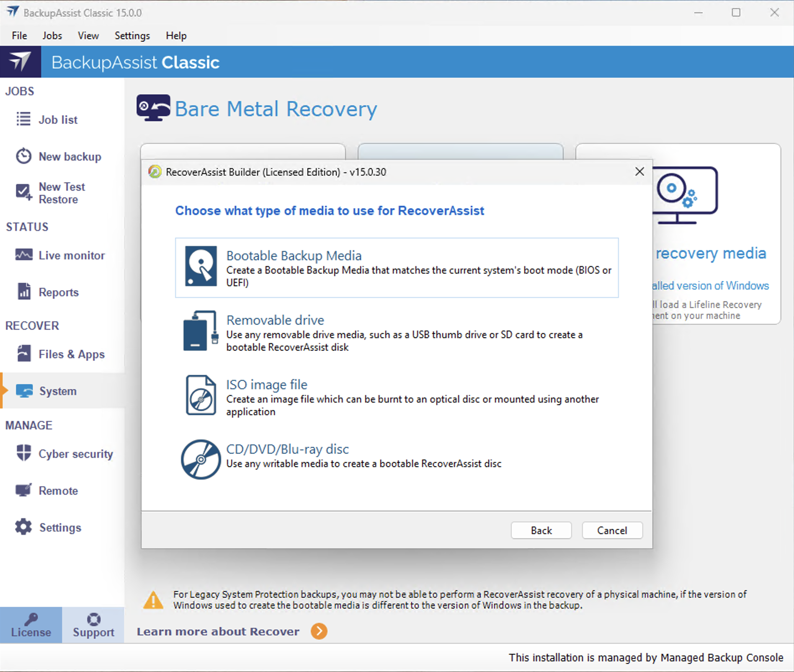Select the Removable drive icon
Image resolution: width=794 pixels, height=672 pixels.
(201, 331)
